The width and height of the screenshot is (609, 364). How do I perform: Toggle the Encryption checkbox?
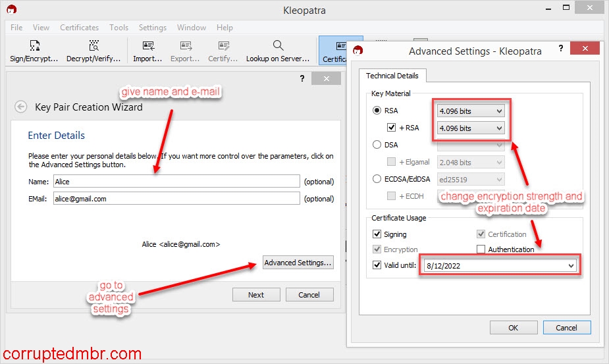(x=377, y=249)
